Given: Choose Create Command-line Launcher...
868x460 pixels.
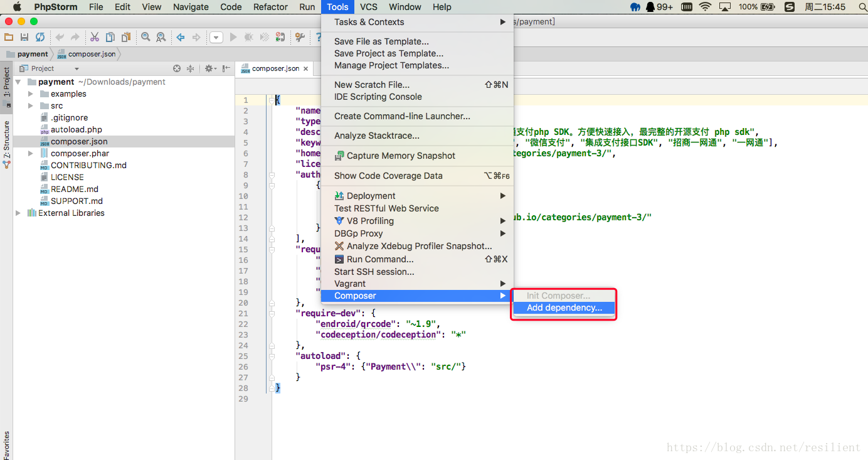Looking at the screenshot, I should coord(417,116).
